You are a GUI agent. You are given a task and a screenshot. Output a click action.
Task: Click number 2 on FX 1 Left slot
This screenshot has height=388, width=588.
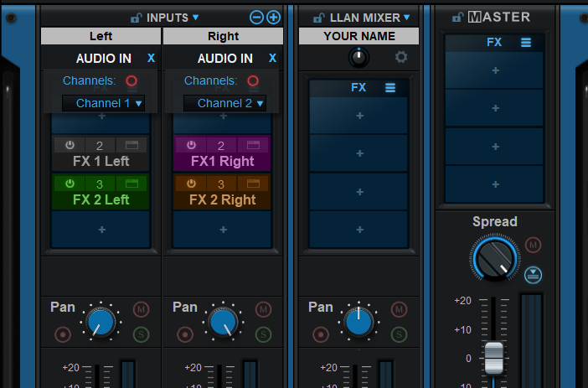click(100, 145)
